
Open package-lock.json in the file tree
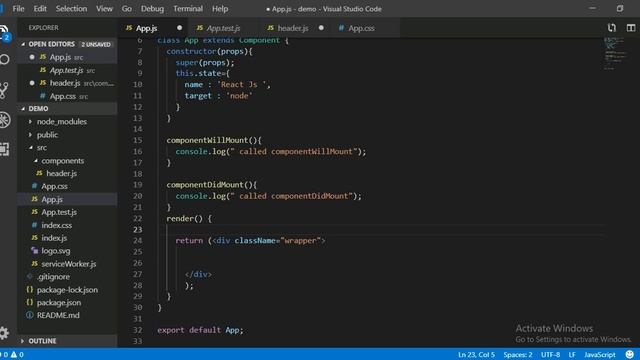pos(67,290)
